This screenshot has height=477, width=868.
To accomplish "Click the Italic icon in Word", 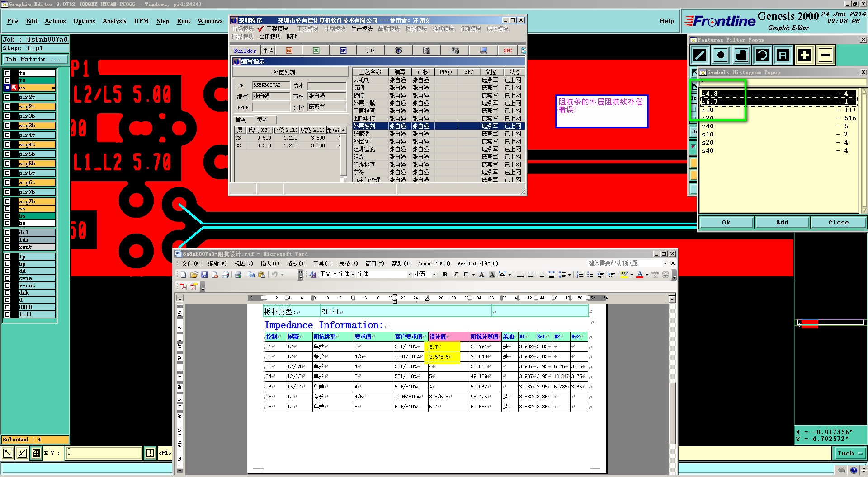I will point(455,275).
